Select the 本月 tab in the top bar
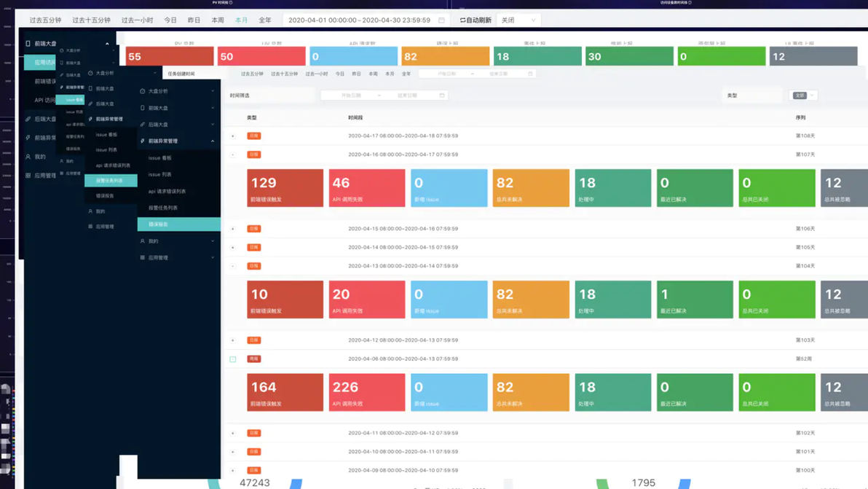Screen dimensions: 868x489 tap(241, 20)
